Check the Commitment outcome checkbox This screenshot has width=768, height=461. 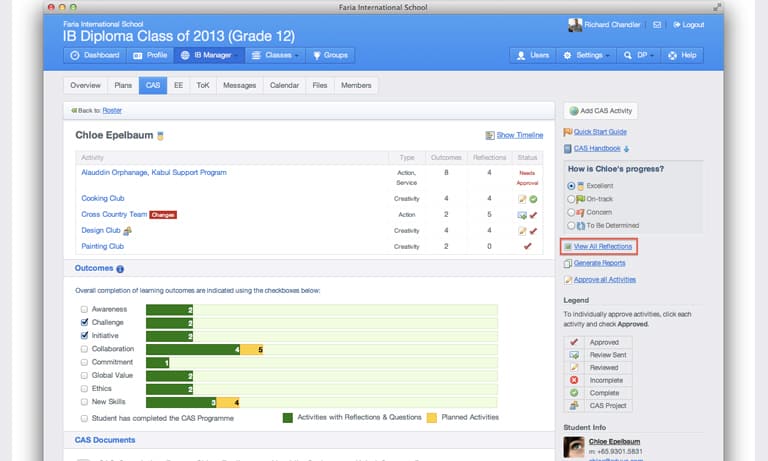click(84, 362)
